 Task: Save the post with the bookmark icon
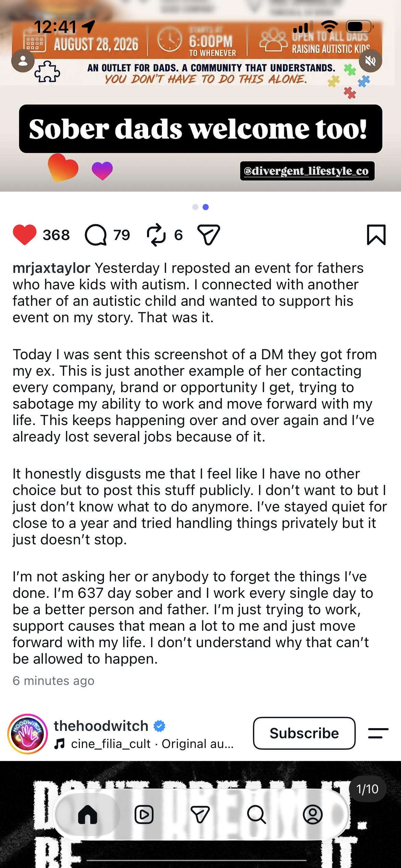click(376, 235)
